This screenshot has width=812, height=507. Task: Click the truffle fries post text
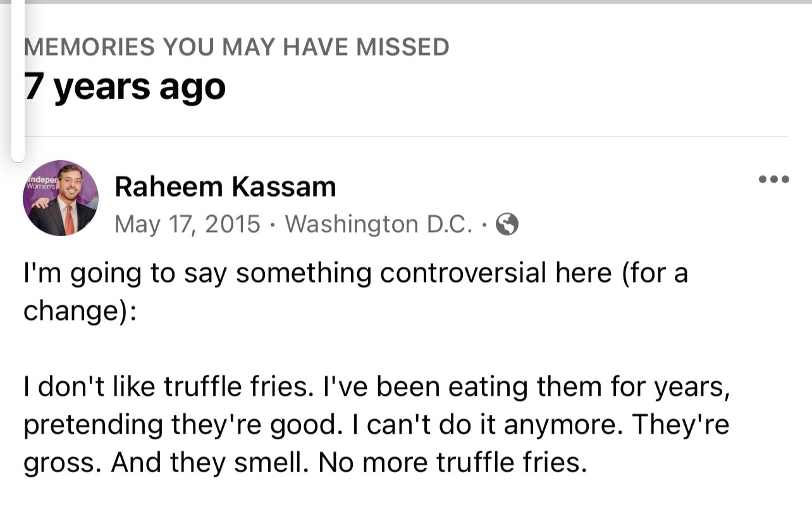tap(378, 424)
